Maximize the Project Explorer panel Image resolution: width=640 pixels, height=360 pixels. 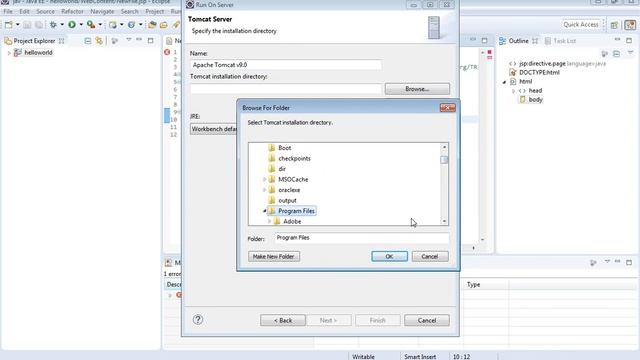coord(151,40)
